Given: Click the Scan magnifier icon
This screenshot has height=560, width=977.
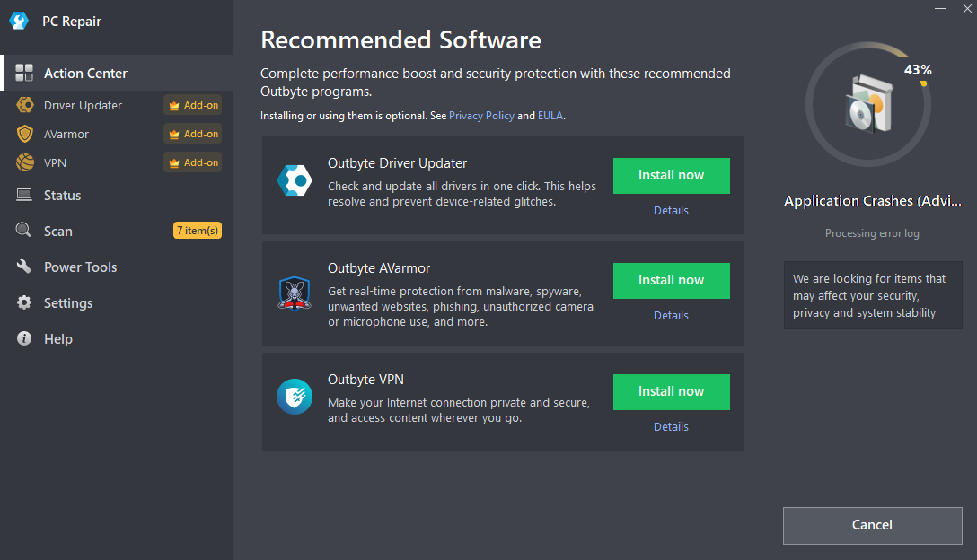Looking at the screenshot, I should click(23, 230).
